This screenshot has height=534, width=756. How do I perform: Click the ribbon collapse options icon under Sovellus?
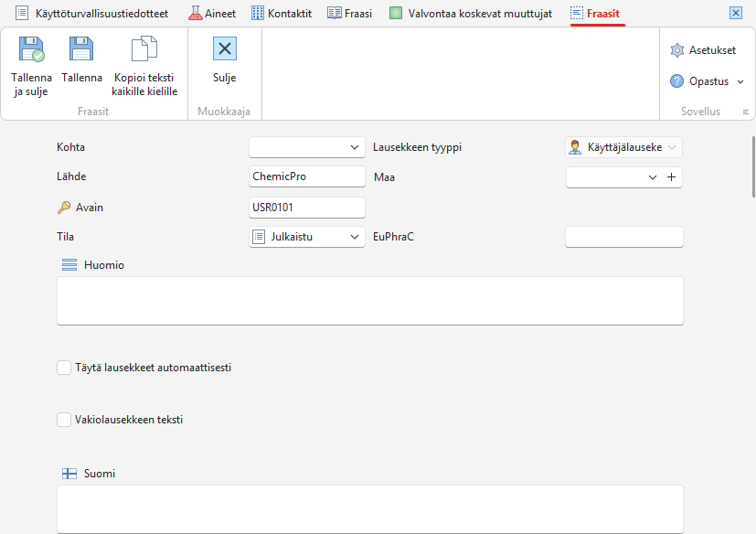(x=745, y=112)
